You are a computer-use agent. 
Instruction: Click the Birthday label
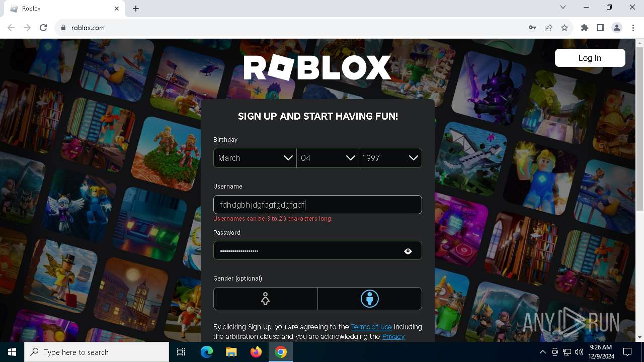225,139
